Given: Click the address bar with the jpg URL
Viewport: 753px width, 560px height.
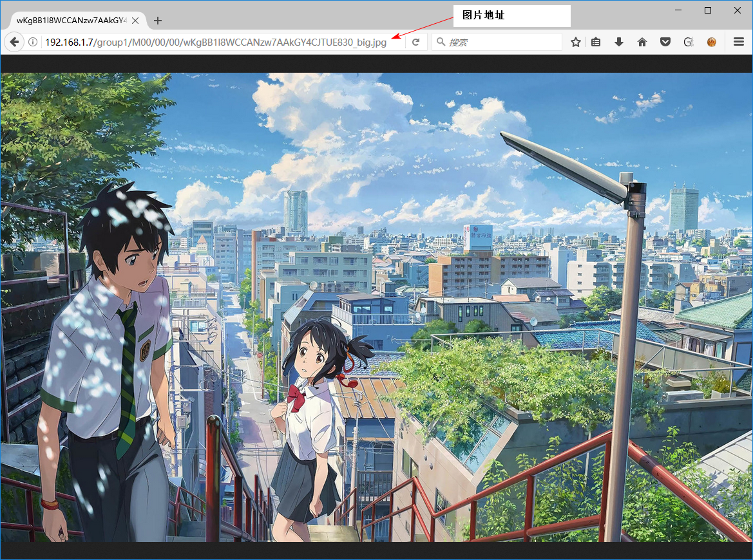Looking at the screenshot, I should click(216, 42).
